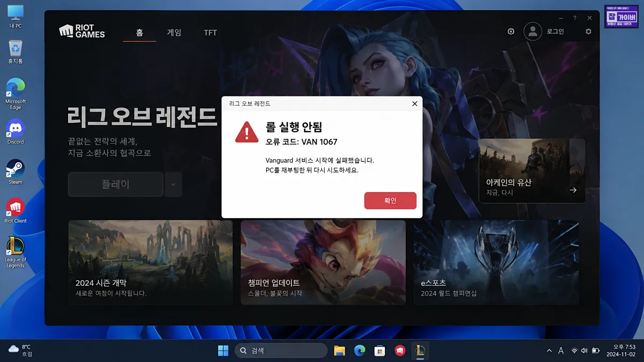Image resolution: width=644 pixels, height=362 pixels.
Task: Click the IME language indicator A
Action: (561, 351)
